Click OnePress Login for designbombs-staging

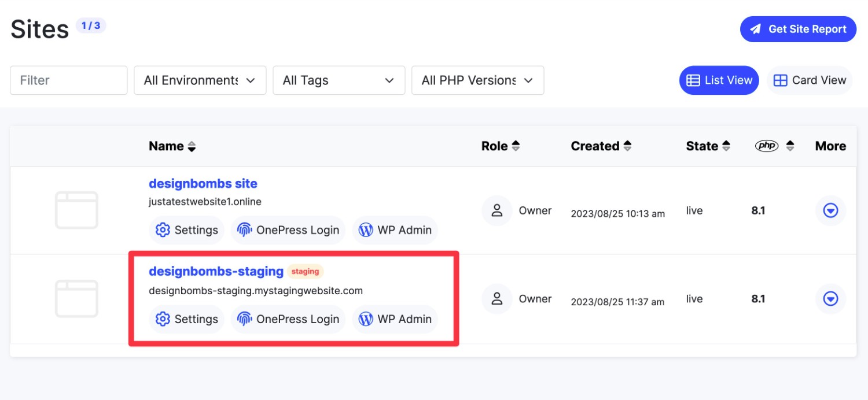(x=288, y=319)
